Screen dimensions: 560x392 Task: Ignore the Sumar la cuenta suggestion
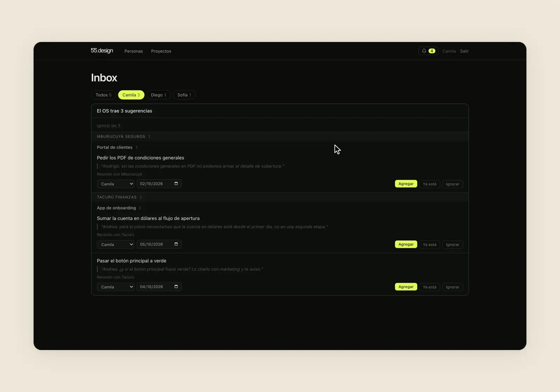pyautogui.click(x=453, y=245)
